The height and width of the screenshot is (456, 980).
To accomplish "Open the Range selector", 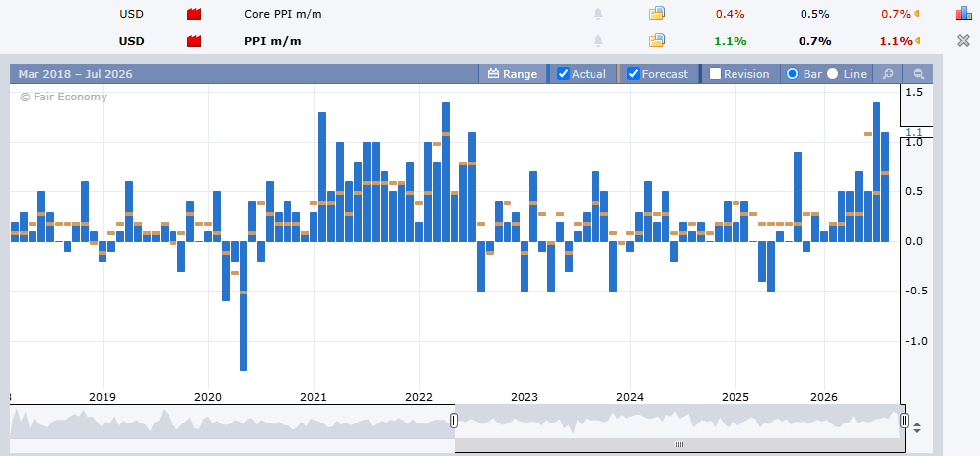I will click(513, 74).
